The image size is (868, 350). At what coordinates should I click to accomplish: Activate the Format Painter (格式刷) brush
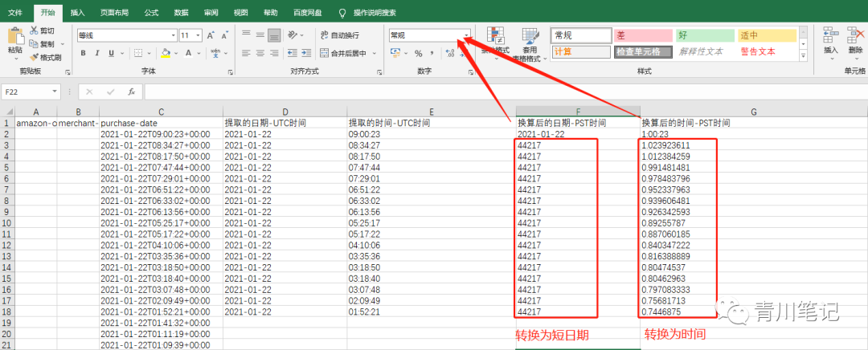click(35, 57)
